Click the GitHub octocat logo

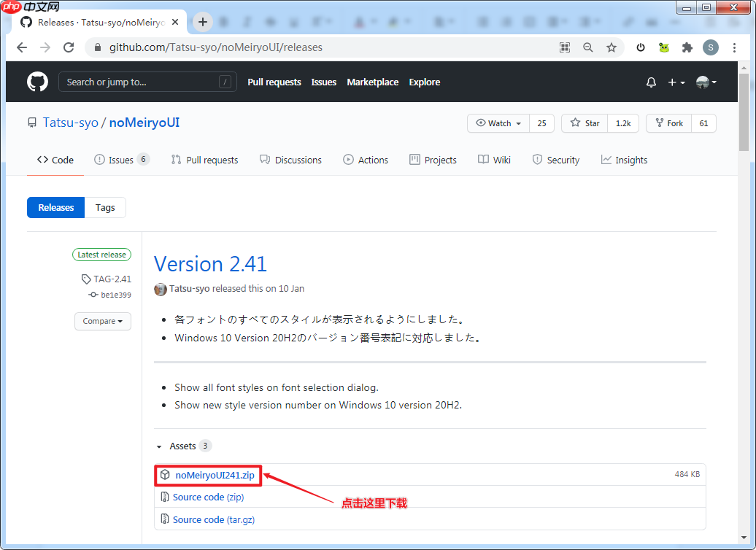click(x=37, y=82)
